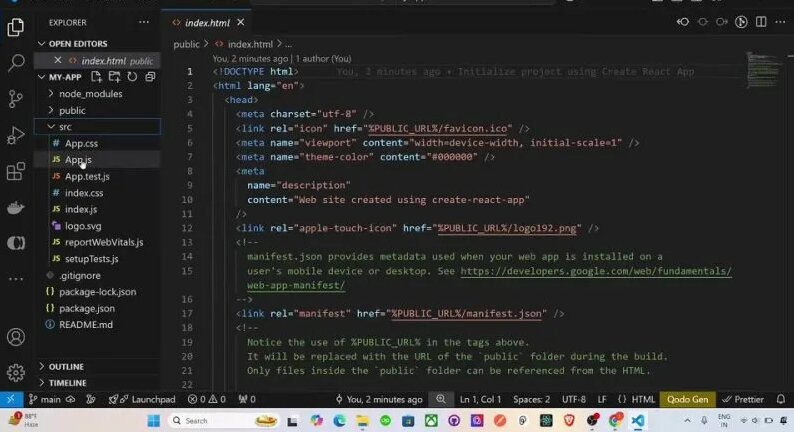The image size is (794, 432).
Task: Open the Manage gear icon
Action: coord(16,373)
